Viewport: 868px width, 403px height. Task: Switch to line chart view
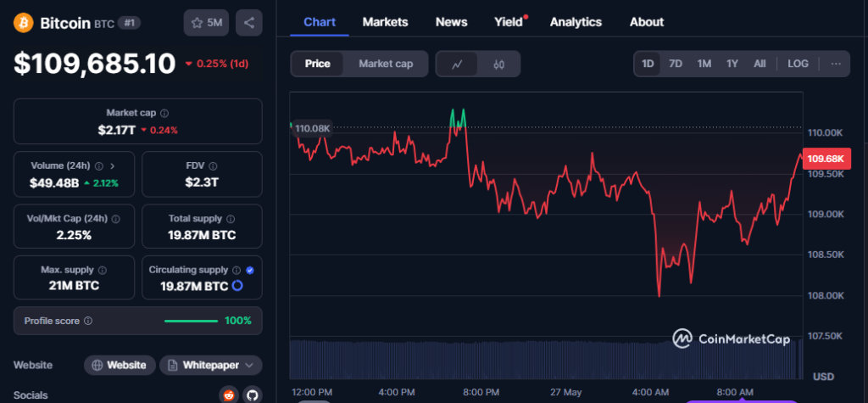coord(457,64)
